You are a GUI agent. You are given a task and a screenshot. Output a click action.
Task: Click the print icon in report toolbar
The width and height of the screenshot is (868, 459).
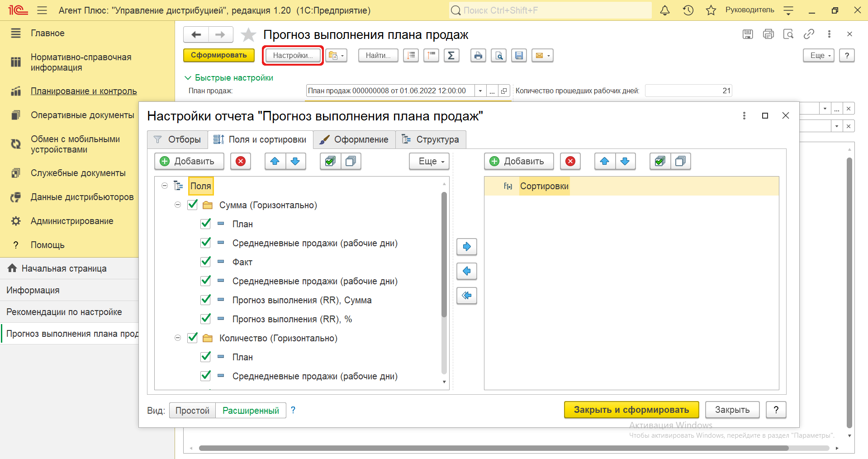[x=478, y=55]
